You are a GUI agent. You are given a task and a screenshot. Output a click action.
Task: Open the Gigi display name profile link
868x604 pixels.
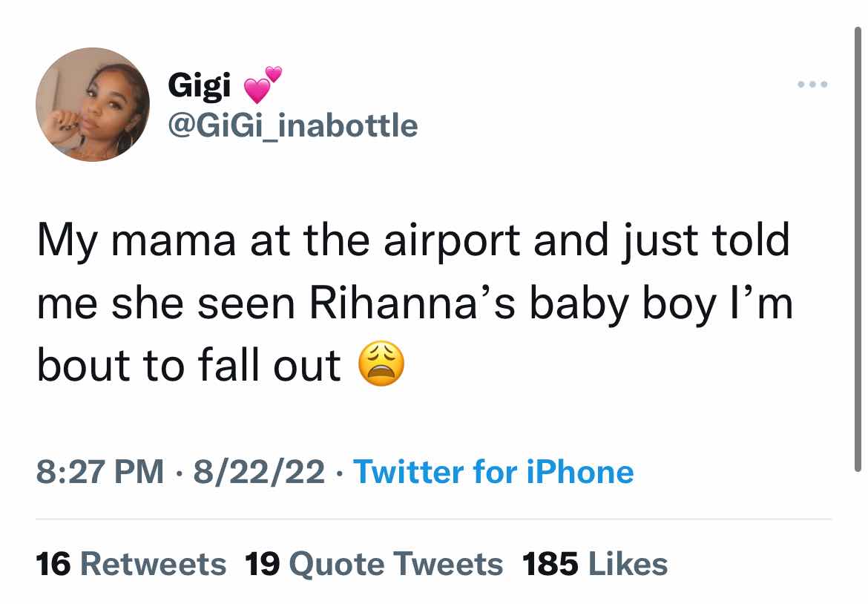pos(200,87)
